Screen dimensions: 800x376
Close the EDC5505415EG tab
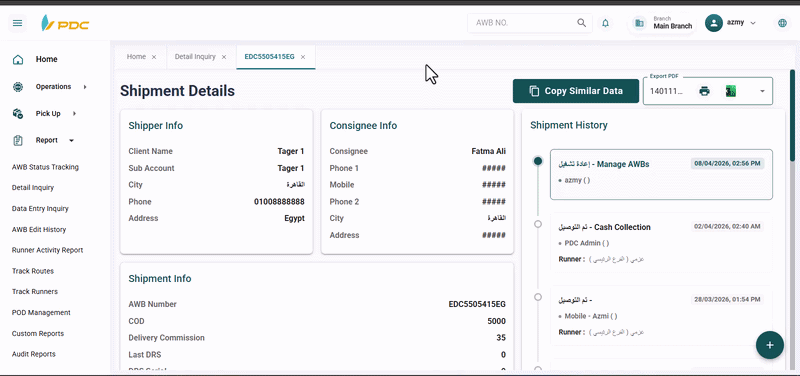tap(303, 57)
